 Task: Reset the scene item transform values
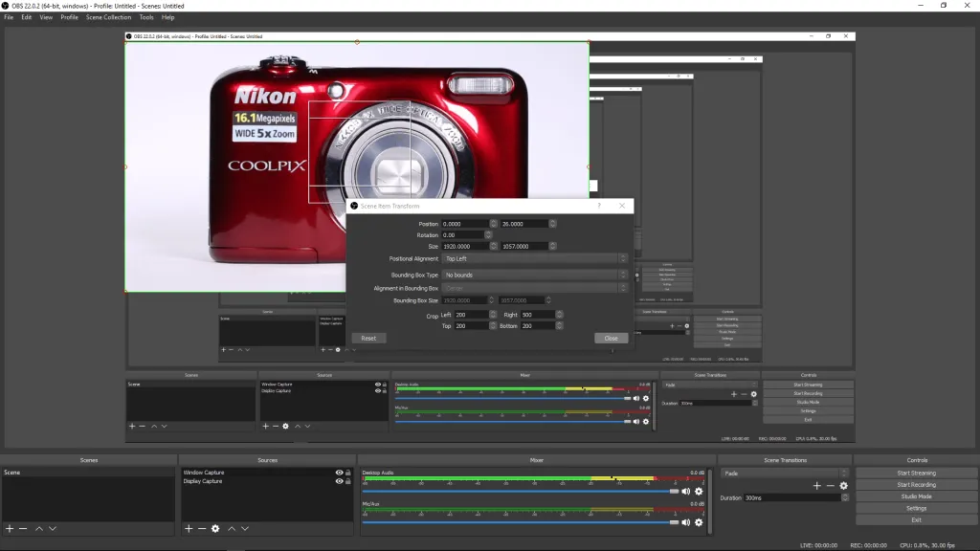point(368,338)
